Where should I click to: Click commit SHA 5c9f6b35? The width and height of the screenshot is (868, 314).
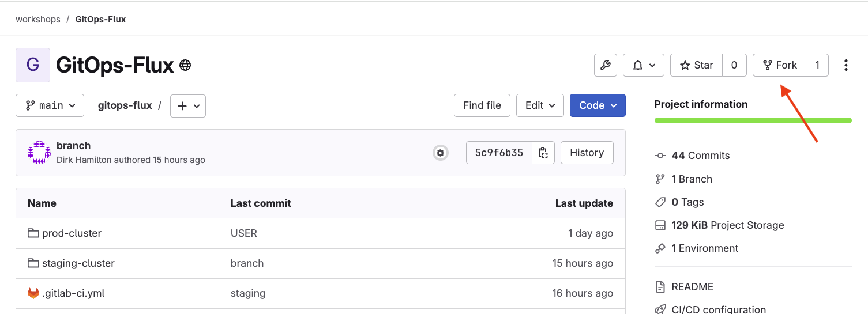(x=499, y=153)
